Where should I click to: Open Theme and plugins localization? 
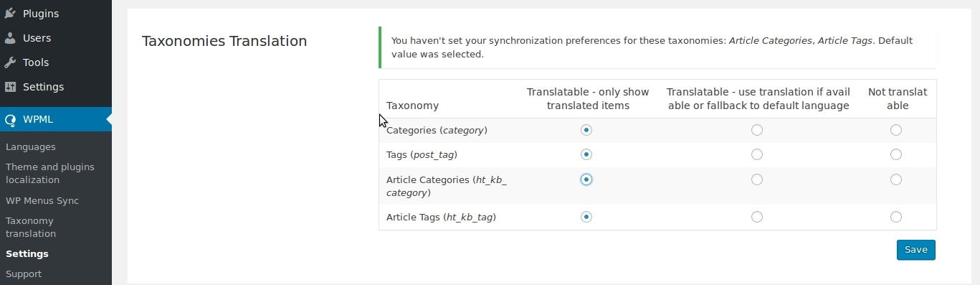click(50, 173)
